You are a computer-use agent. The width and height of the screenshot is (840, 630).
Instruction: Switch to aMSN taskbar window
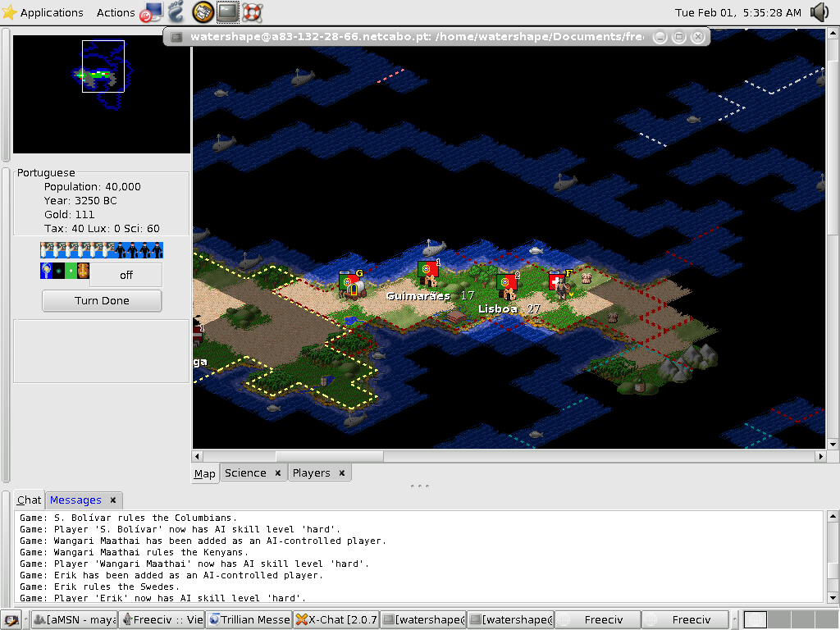coord(75,620)
